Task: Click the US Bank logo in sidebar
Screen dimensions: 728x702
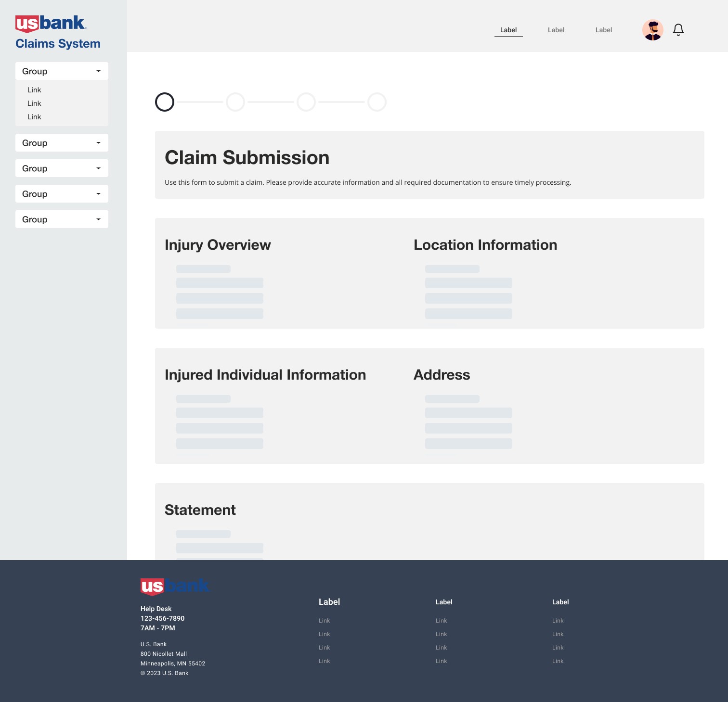Action: click(51, 24)
